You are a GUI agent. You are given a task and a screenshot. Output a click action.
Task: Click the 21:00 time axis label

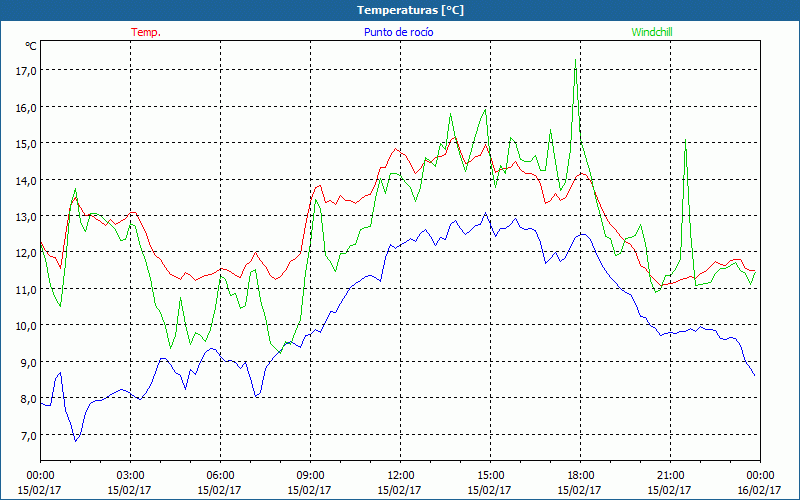point(670,476)
